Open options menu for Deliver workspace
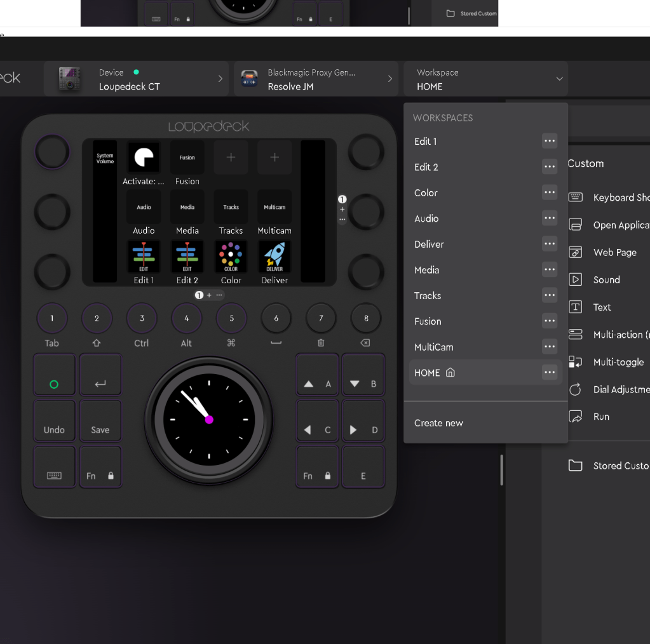 550,244
